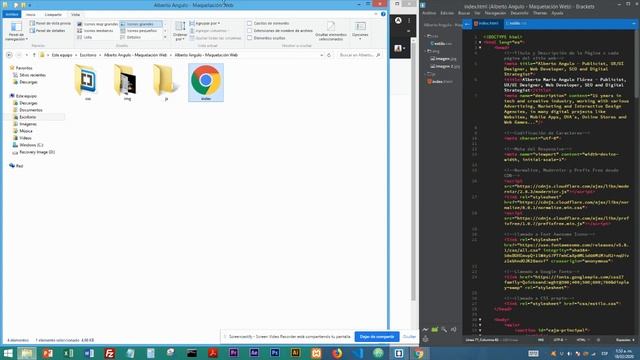Select Detalles view layout

pyautogui.click(x=131, y=37)
